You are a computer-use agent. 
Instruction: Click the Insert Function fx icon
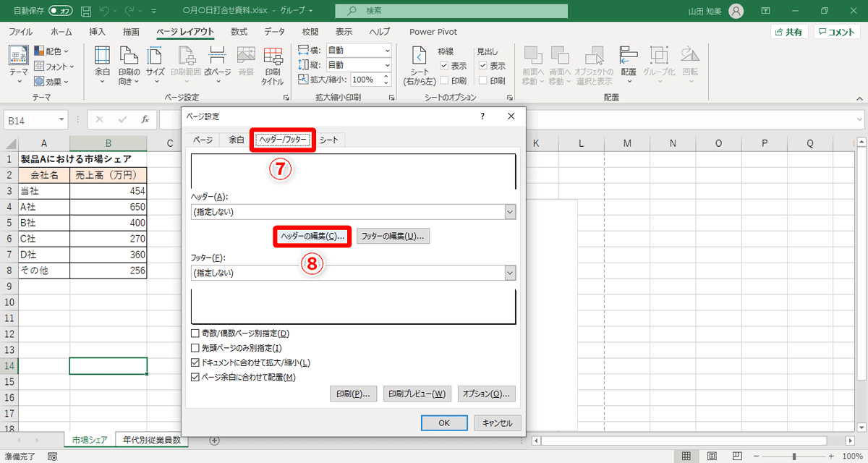pos(145,119)
